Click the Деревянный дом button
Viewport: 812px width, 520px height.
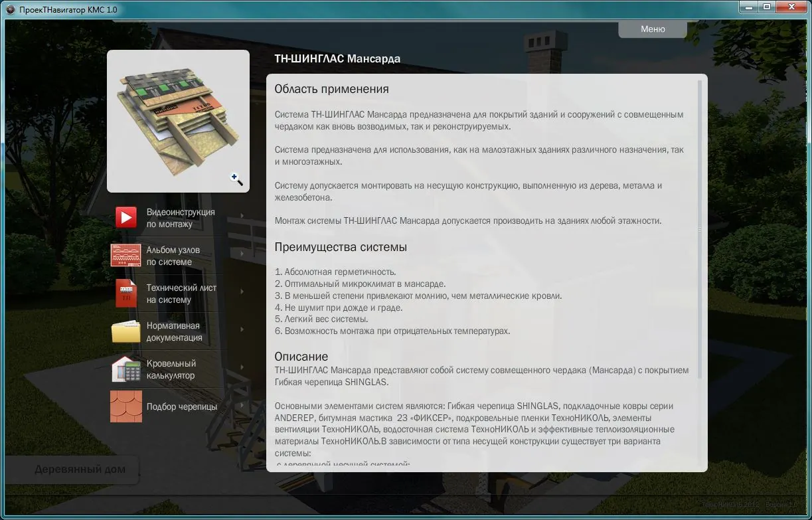pos(72,470)
